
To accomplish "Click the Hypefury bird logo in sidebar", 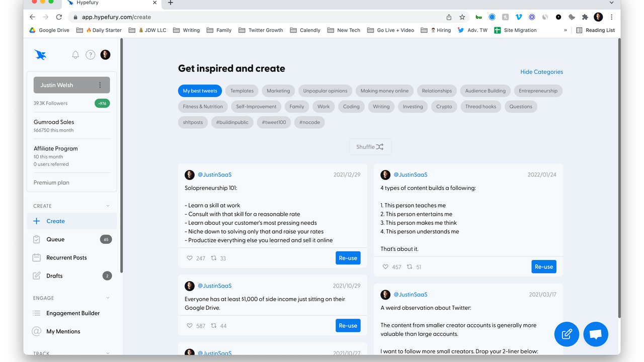I will [x=40, y=55].
